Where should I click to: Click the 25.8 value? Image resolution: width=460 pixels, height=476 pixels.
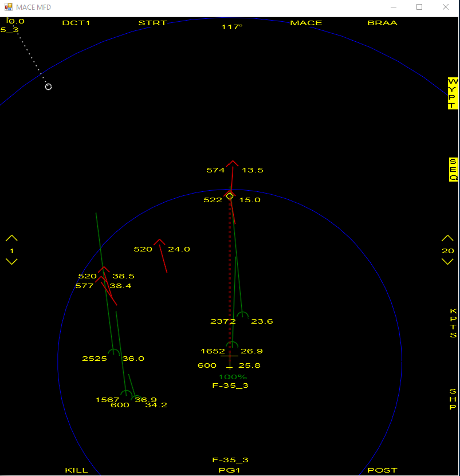pyautogui.click(x=249, y=365)
